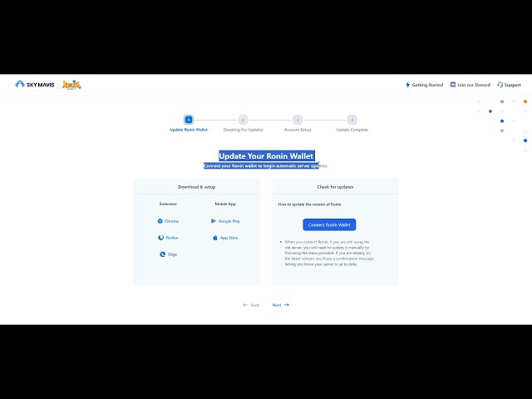Click the Update Ronin Wallet step label

point(189,130)
